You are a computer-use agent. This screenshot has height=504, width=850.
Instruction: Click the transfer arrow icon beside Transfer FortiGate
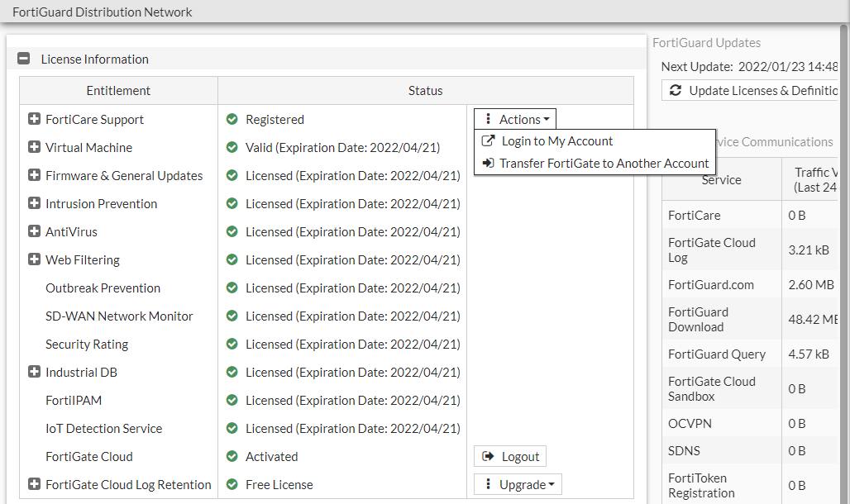(x=486, y=164)
